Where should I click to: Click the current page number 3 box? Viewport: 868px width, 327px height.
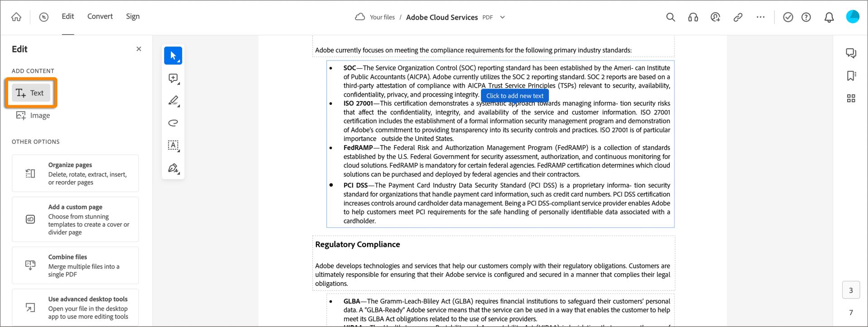pos(851,290)
